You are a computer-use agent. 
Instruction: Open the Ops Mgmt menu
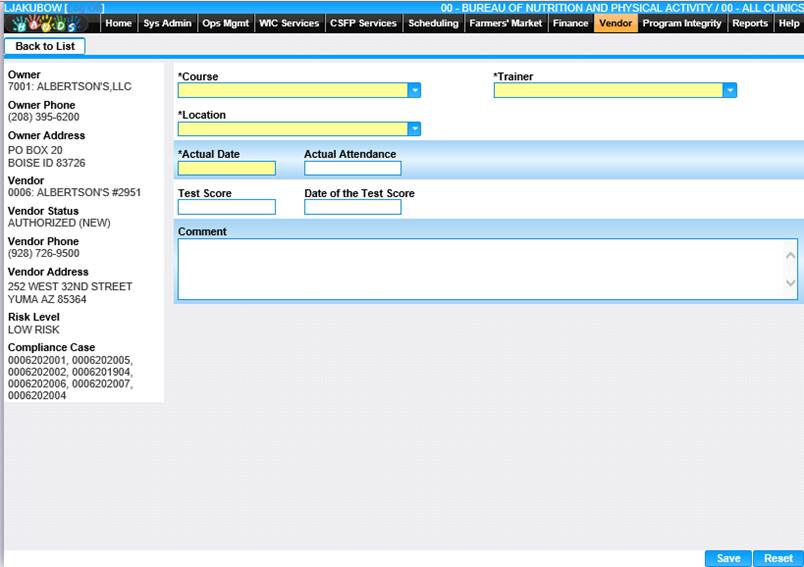225,23
